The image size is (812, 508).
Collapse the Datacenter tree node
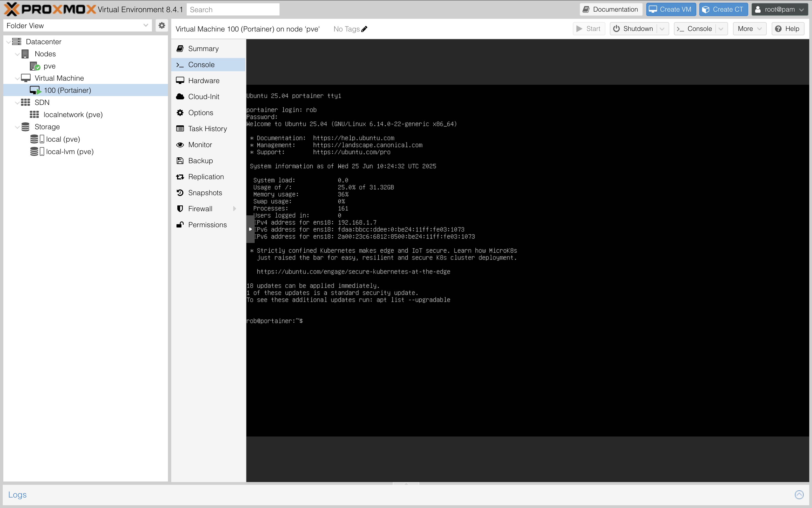click(8, 42)
